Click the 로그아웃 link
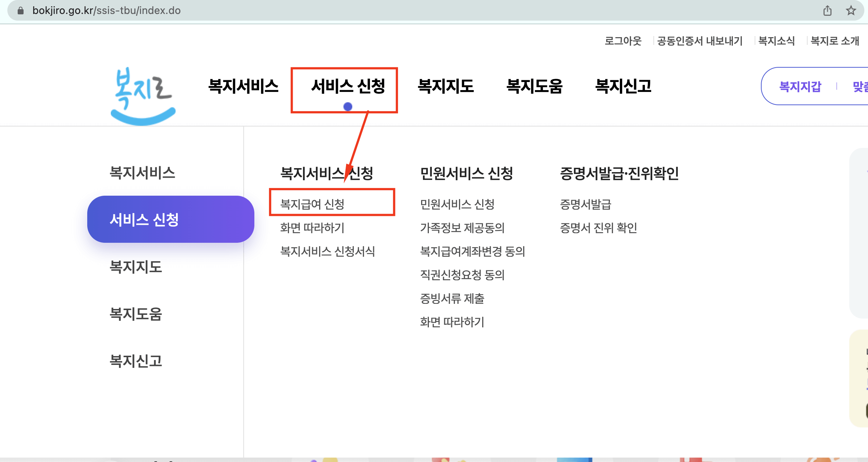The height and width of the screenshot is (462, 868). [x=623, y=41]
